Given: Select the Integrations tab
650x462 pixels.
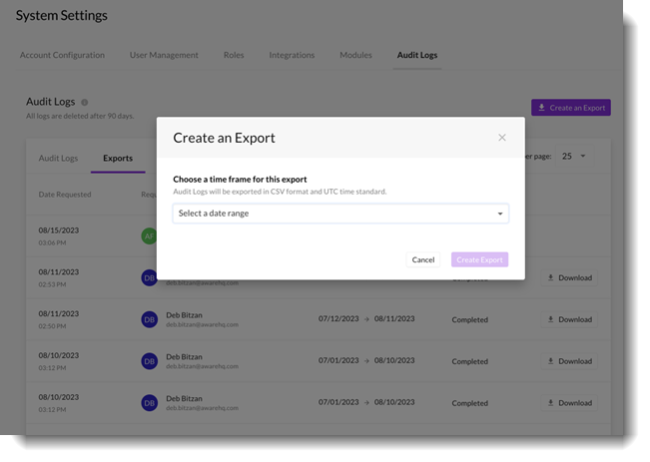Looking at the screenshot, I should (x=291, y=55).
